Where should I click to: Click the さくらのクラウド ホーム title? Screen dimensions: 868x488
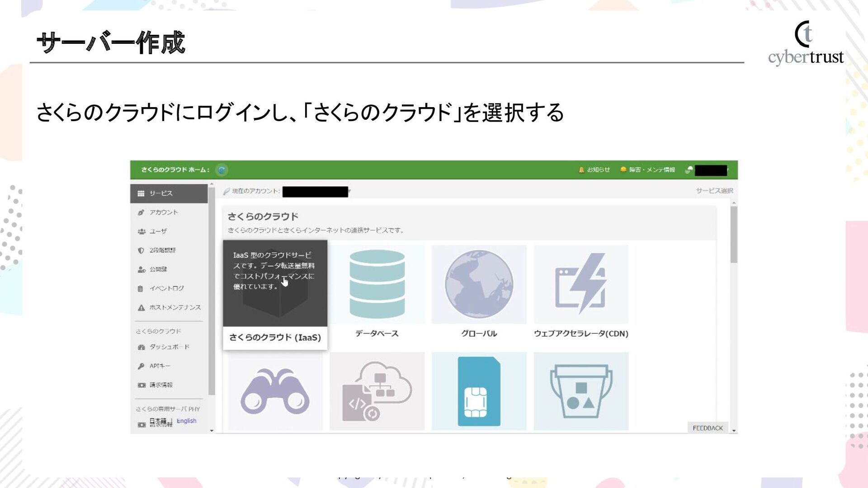175,170
